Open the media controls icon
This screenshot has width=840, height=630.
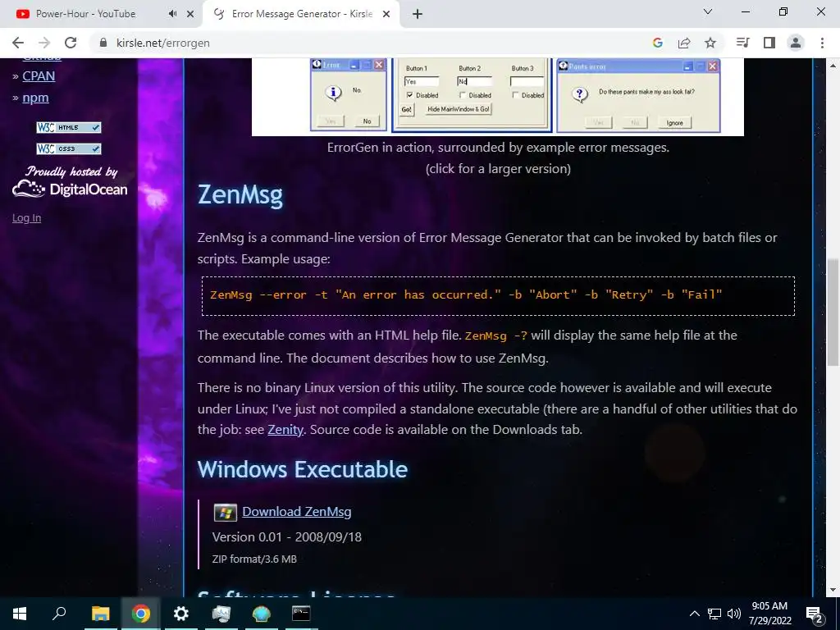742,43
